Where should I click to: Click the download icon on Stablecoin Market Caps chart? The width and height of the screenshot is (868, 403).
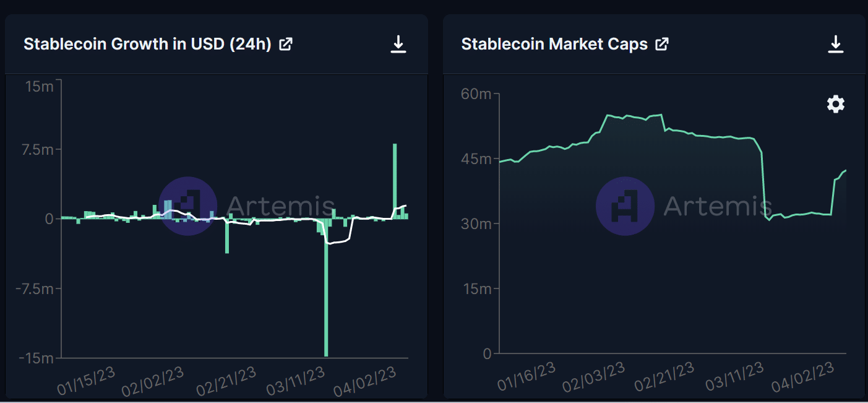[836, 44]
